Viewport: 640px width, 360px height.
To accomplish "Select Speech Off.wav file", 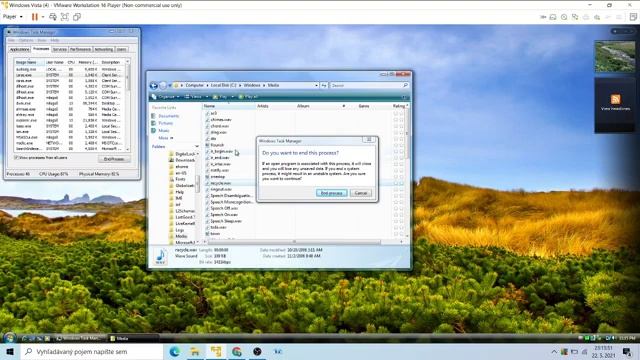I will pyautogui.click(x=222, y=208).
